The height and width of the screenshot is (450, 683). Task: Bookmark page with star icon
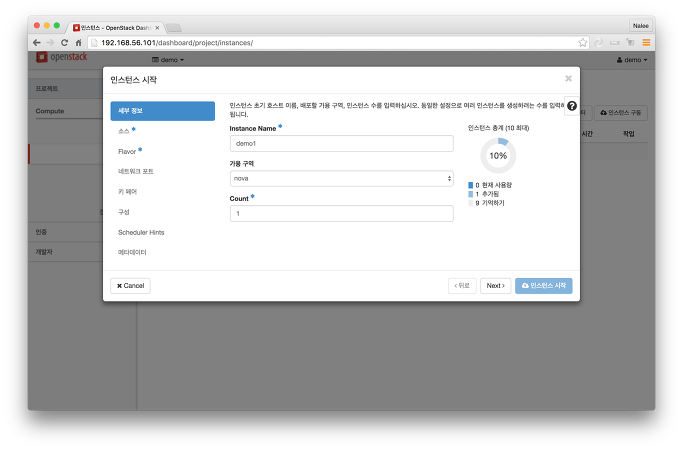click(x=582, y=42)
